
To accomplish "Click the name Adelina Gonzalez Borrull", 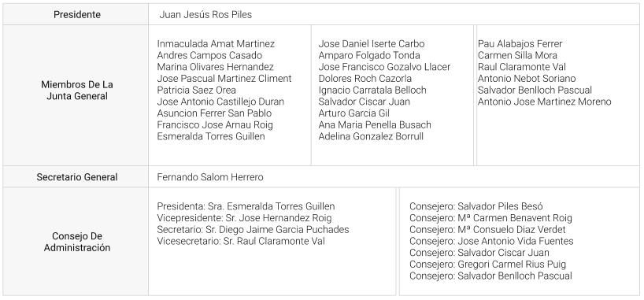I will pos(371,136).
